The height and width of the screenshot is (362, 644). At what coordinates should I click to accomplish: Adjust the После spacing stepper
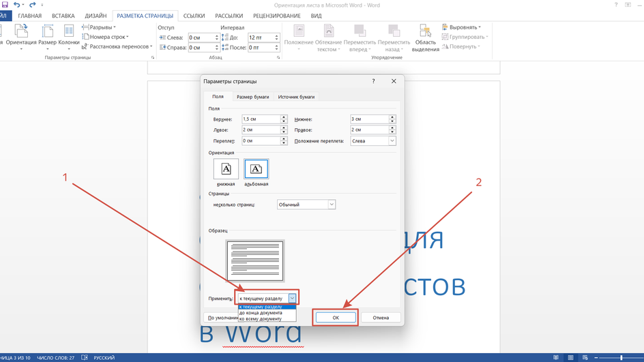point(276,48)
